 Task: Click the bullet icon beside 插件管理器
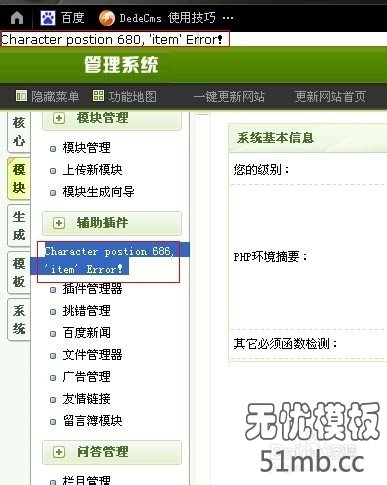[x=53, y=290]
